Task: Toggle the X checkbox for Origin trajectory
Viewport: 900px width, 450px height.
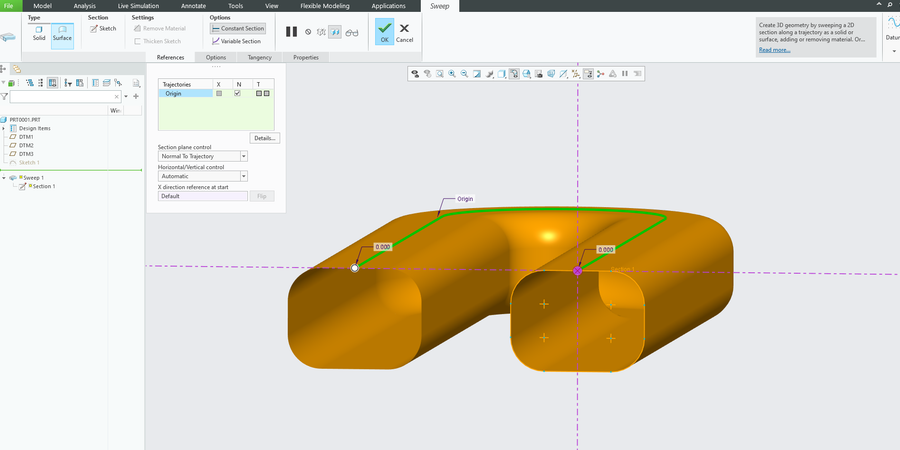Action: [219, 93]
